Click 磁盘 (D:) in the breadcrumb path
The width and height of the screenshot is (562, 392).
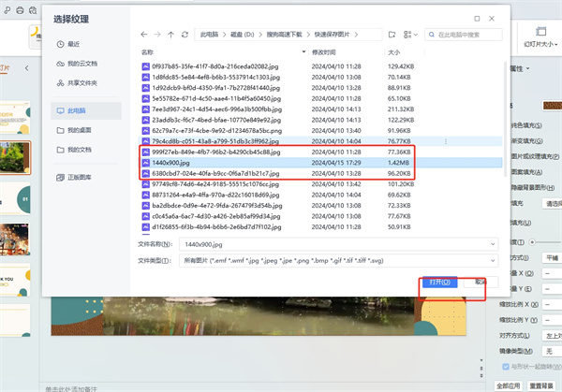pos(243,35)
